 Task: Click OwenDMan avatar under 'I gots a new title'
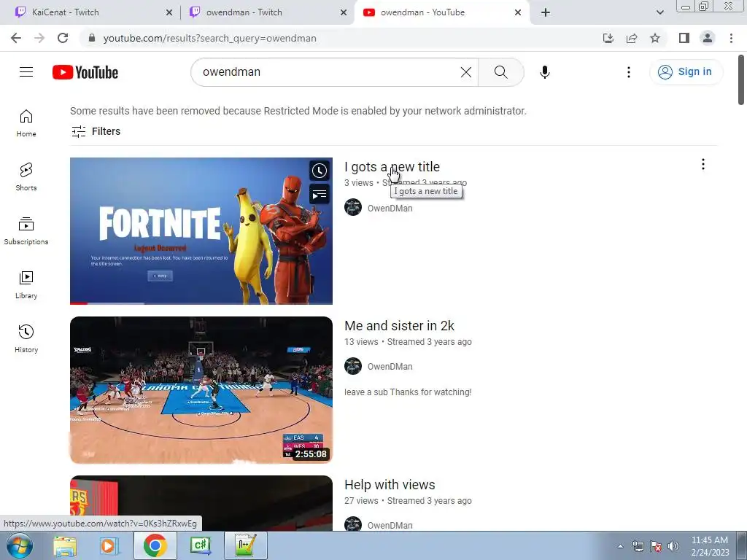tap(353, 208)
